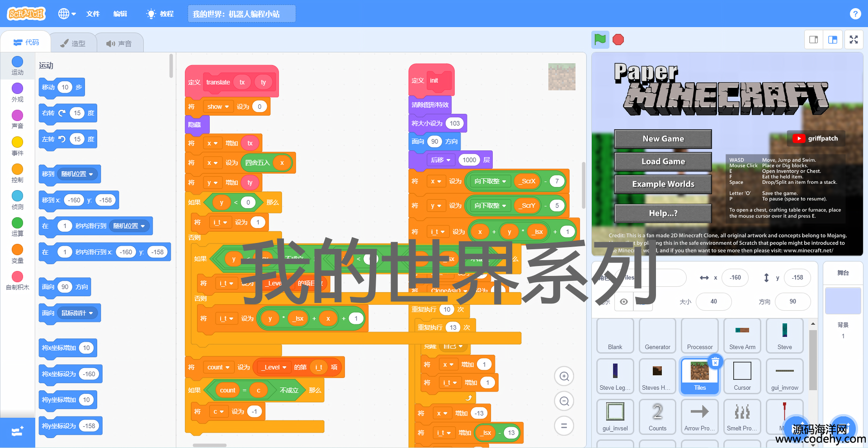The image size is (868, 448).
Task: Open the 随机位置 dropdown in glide block
Action: 129,226
